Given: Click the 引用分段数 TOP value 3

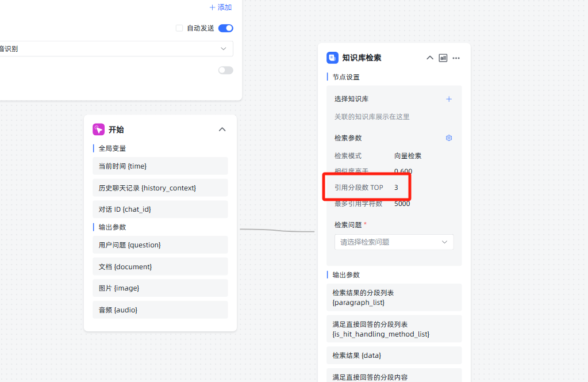Looking at the screenshot, I should point(396,187).
